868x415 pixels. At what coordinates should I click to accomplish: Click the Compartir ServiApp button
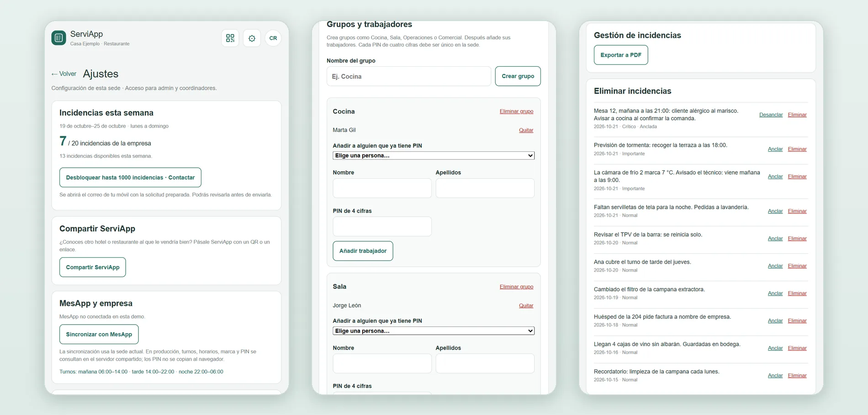coord(93,267)
